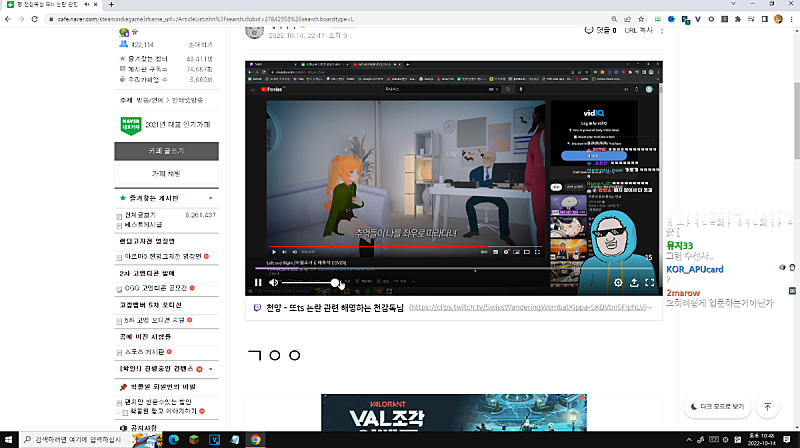
Task: Mute the clip volume speaker icon
Action: 274,282
